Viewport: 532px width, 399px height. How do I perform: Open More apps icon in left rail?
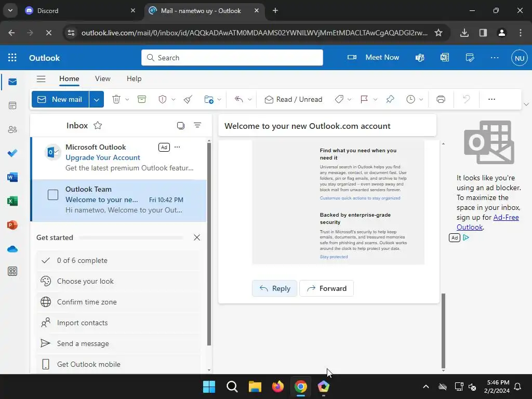coord(12,271)
